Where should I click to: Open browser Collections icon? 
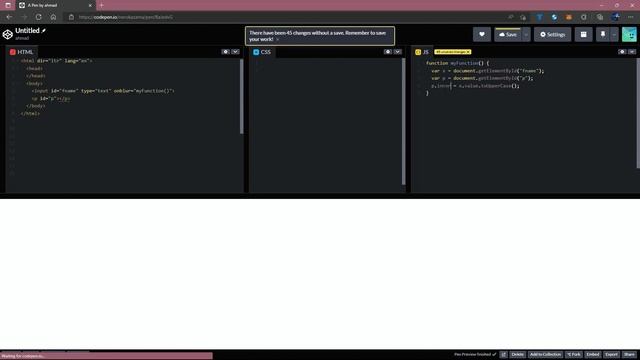600,17
